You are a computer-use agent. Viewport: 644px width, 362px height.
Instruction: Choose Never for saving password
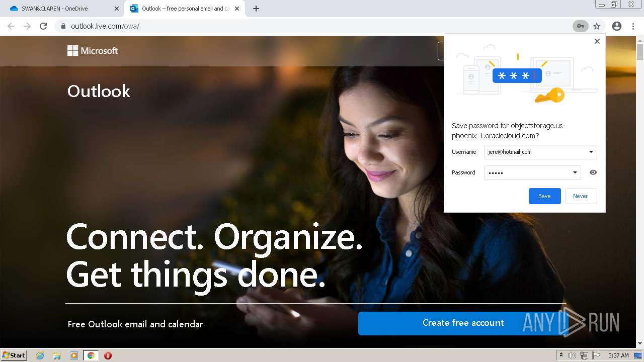pos(581,196)
